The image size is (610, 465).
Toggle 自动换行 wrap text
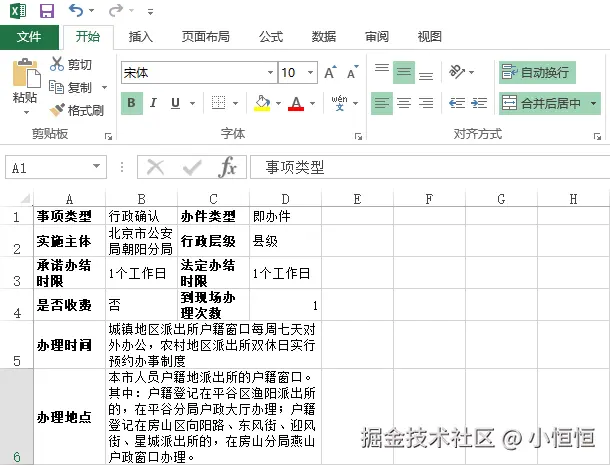(537, 72)
